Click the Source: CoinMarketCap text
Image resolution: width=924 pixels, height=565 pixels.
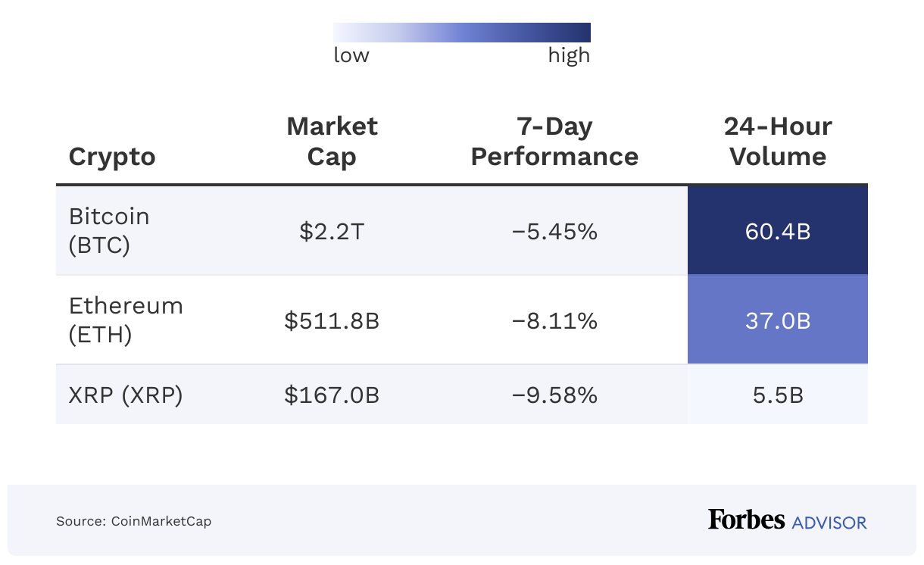tap(133, 521)
